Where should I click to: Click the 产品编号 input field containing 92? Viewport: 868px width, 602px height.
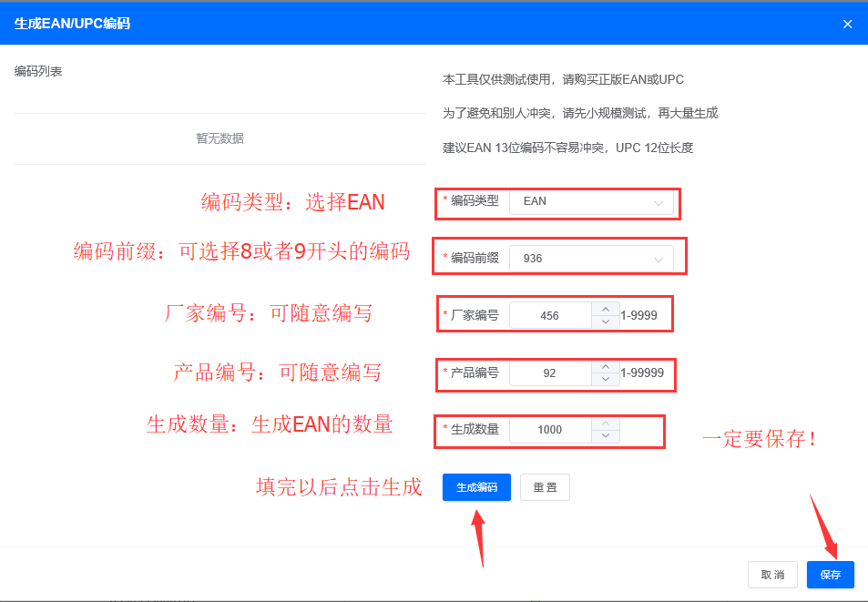click(x=550, y=373)
